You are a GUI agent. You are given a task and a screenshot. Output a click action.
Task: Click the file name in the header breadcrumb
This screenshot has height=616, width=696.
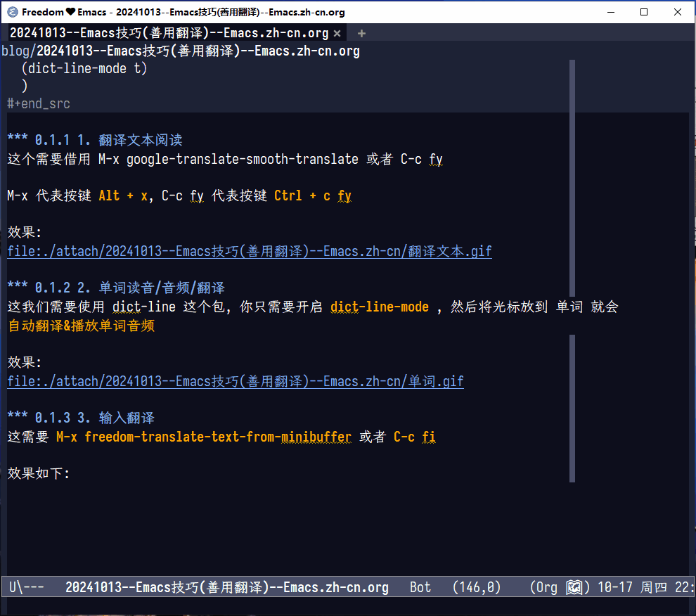[x=198, y=51]
